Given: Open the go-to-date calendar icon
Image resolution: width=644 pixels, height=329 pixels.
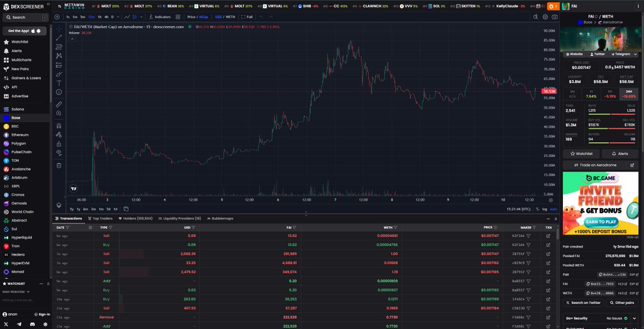Looking at the screenshot, I should coord(126,209).
